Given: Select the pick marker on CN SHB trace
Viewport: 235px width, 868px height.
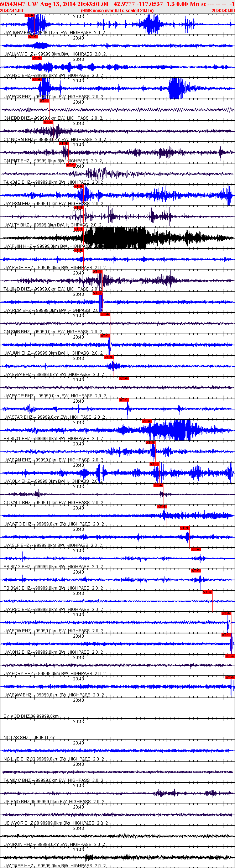Looking at the screenshot, I should tap(105, 314).
